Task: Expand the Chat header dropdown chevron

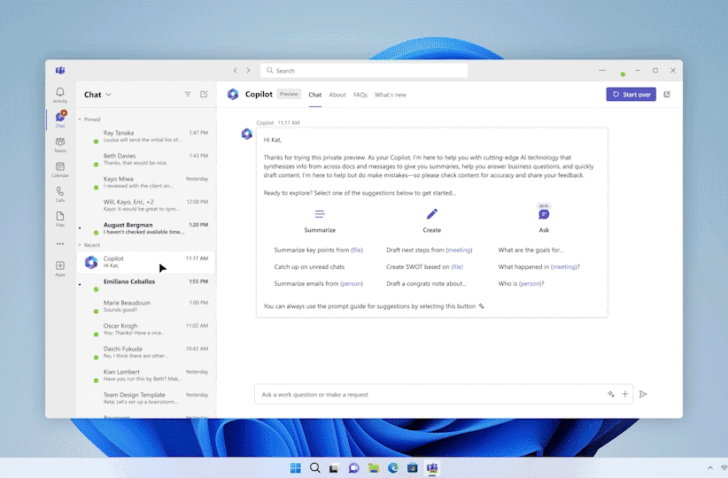Action: [x=109, y=95]
